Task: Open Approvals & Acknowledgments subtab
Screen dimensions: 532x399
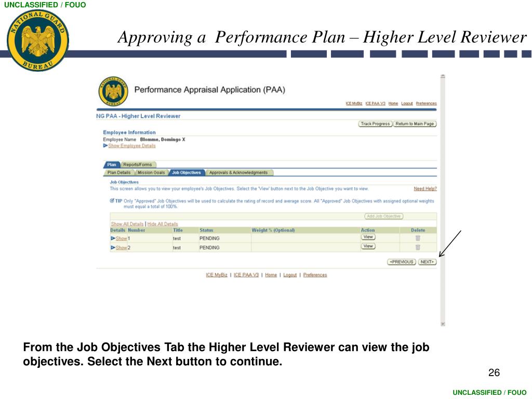Action: (238, 172)
